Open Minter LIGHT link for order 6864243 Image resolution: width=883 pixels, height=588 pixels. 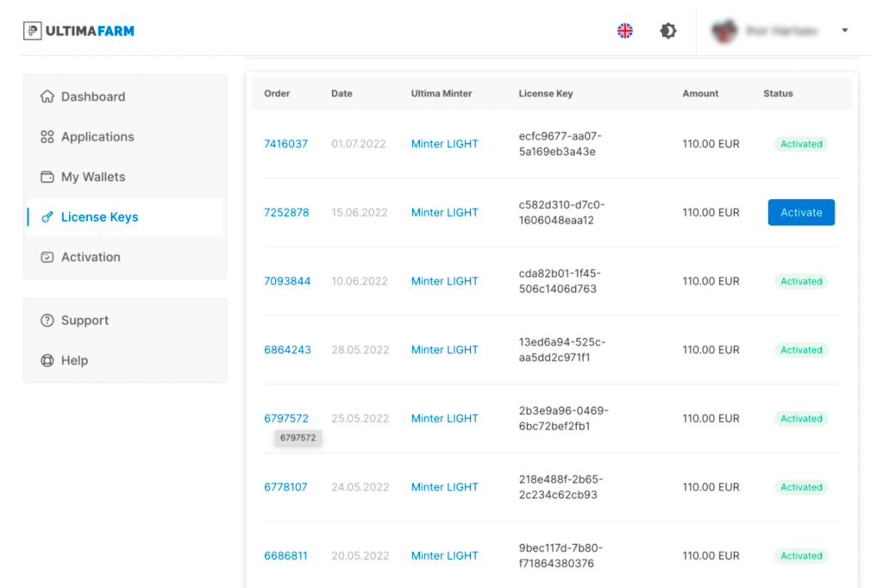click(x=444, y=350)
